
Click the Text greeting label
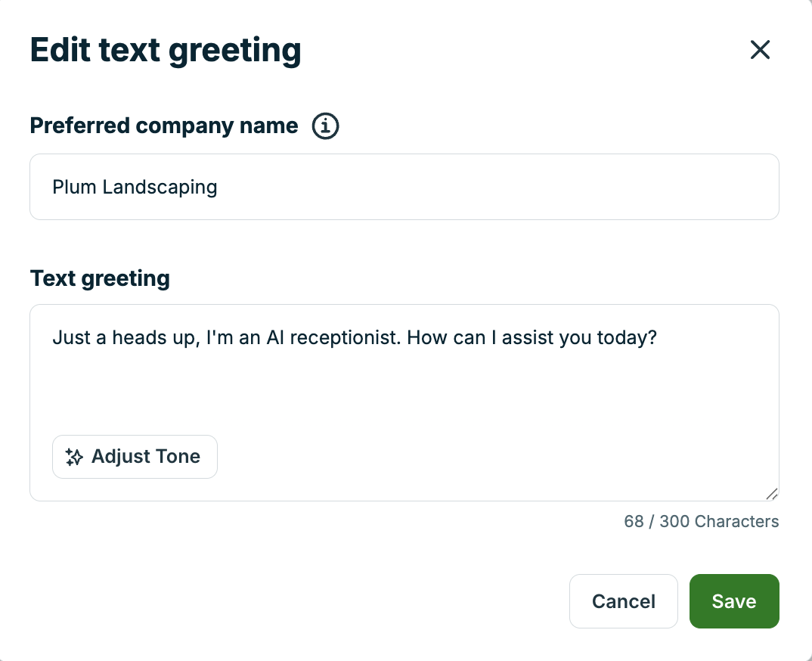[99, 278]
